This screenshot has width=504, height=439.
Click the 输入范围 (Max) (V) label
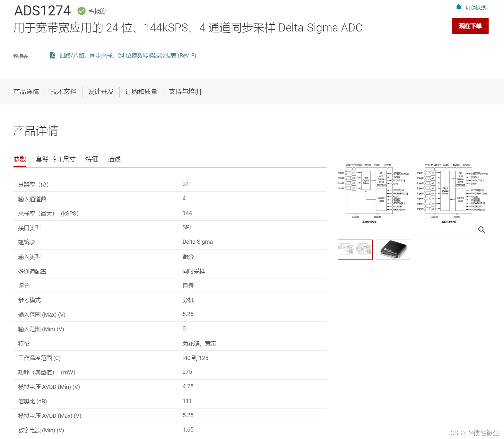(x=42, y=314)
